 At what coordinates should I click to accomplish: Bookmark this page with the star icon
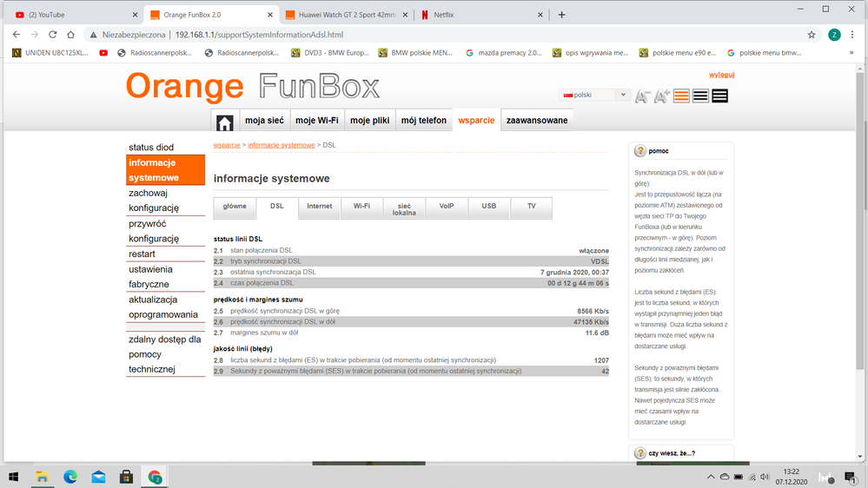pos(812,35)
